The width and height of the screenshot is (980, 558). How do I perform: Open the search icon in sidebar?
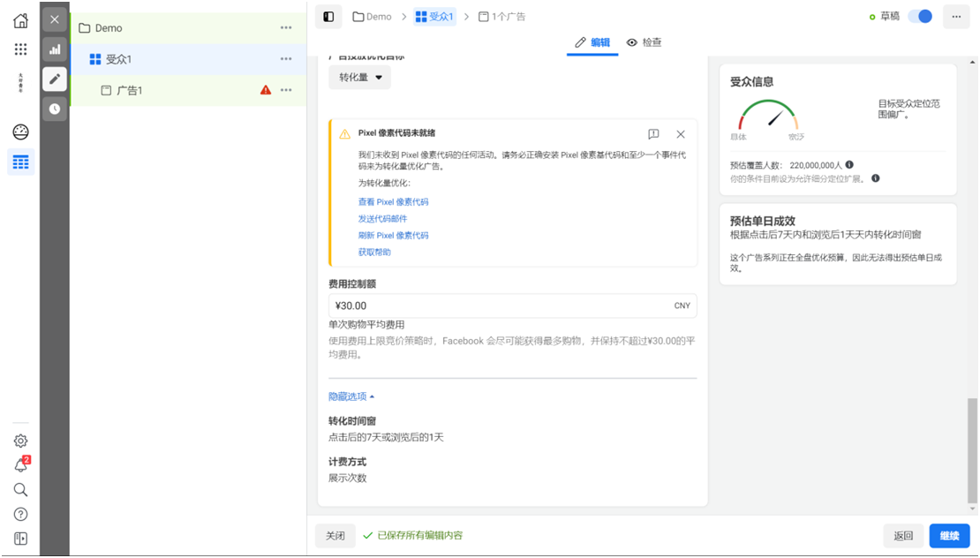(x=20, y=489)
